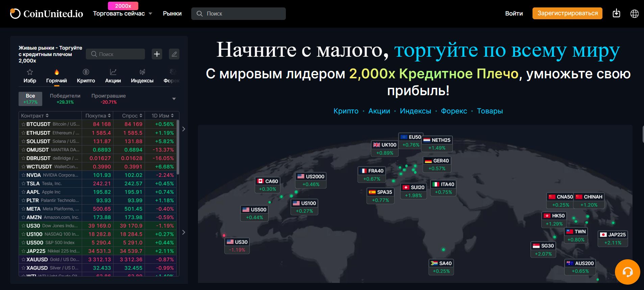Select the SUI20 map marker

tap(413, 191)
